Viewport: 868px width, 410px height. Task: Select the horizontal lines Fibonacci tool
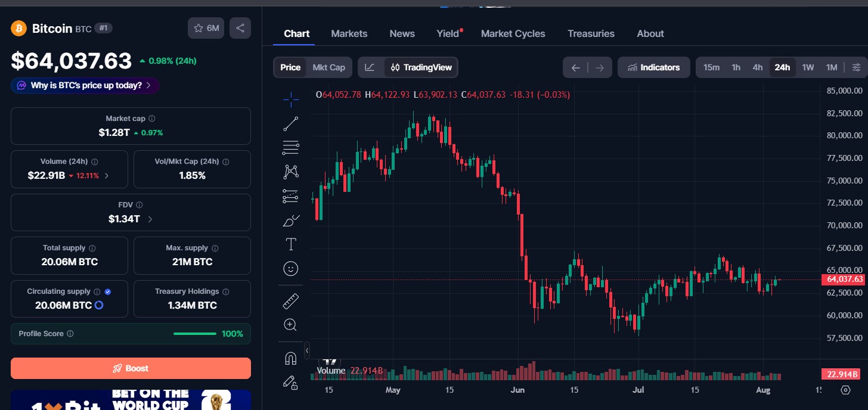click(x=290, y=147)
